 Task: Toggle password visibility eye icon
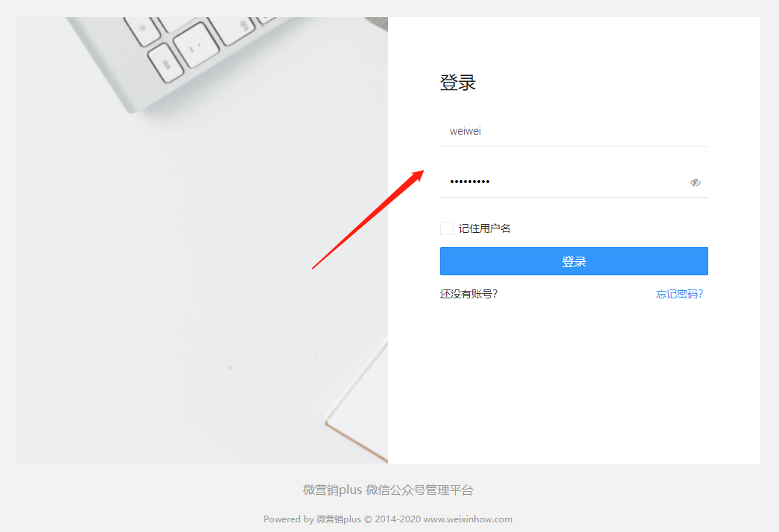pyautogui.click(x=695, y=182)
